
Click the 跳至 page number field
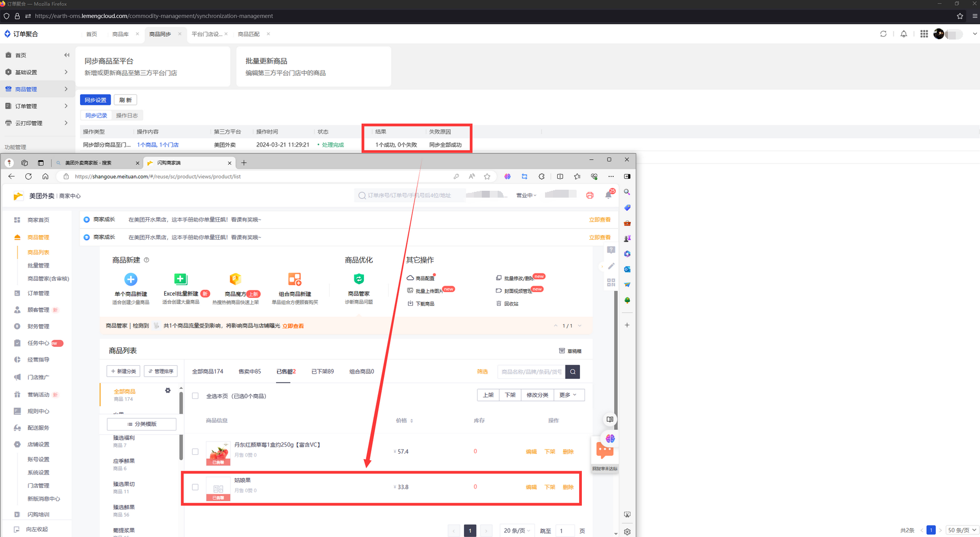click(565, 531)
